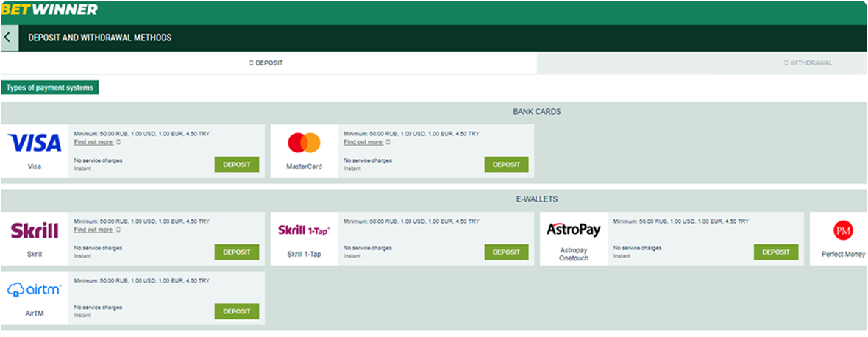Screen dimensions: 868x337
Task: Open the BetWinner logo home link
Action: coord(49,10)
